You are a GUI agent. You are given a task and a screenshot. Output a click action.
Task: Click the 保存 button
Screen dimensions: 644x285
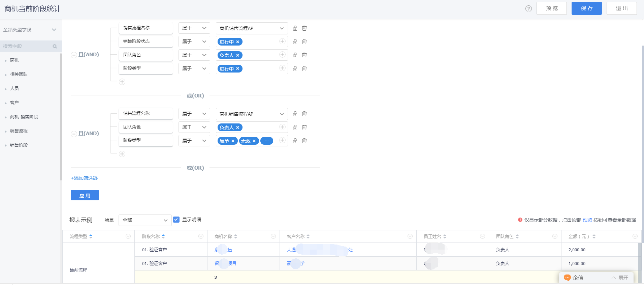(x=587, y=8)
